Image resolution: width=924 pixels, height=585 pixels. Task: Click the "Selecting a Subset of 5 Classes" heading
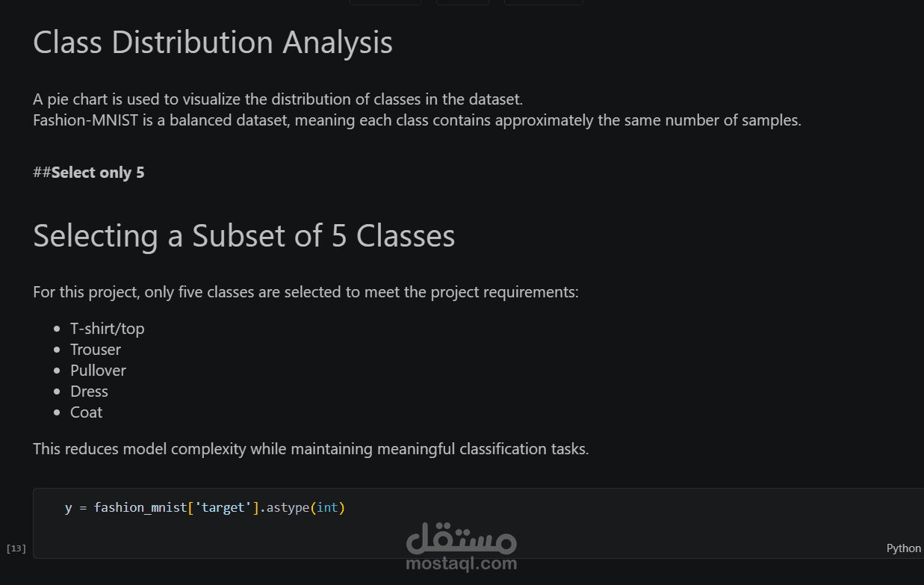244,236
